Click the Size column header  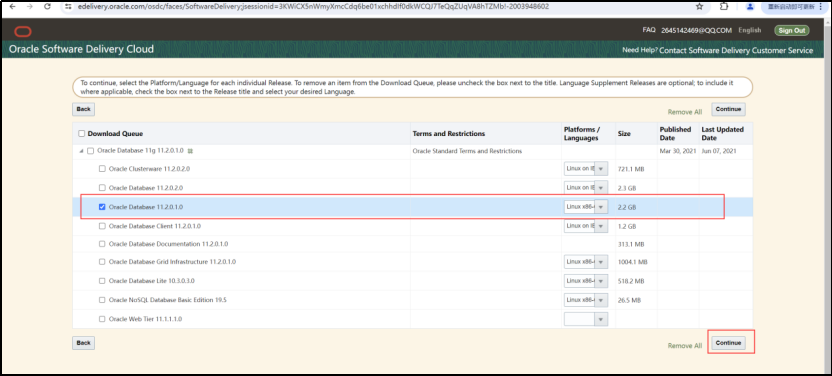(x=624, y=134)
